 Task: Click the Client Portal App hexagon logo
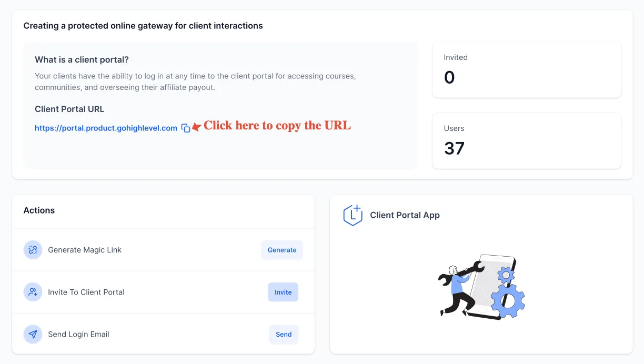[353, 215]
